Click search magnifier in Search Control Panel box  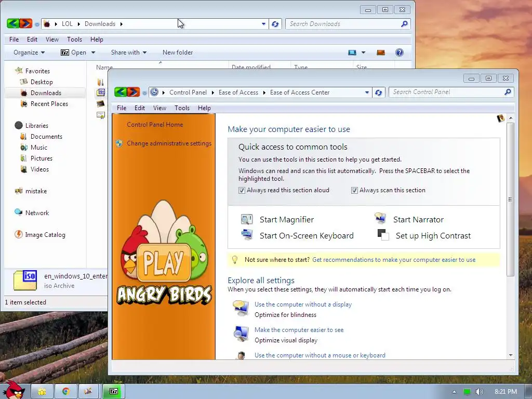[508, 92]
